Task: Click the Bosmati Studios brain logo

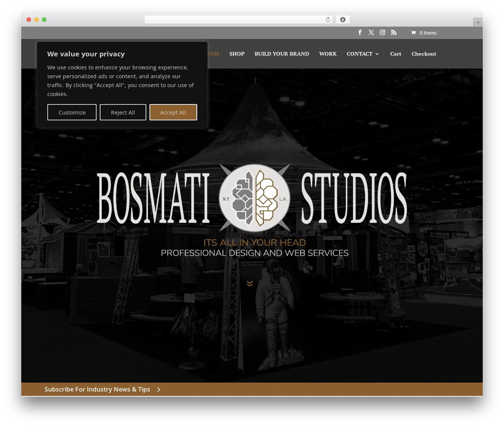Action: [255, 198]
